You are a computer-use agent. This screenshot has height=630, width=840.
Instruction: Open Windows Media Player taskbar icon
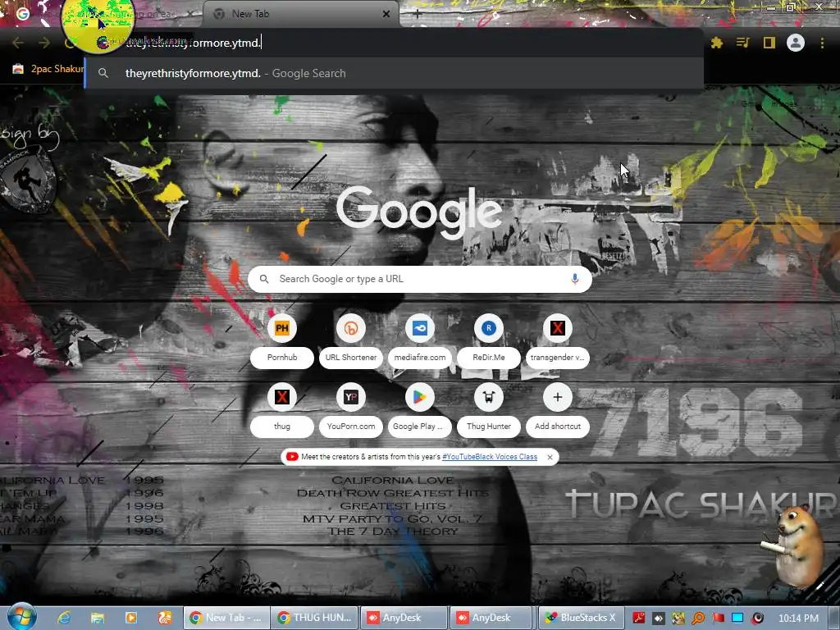(130, 618)
